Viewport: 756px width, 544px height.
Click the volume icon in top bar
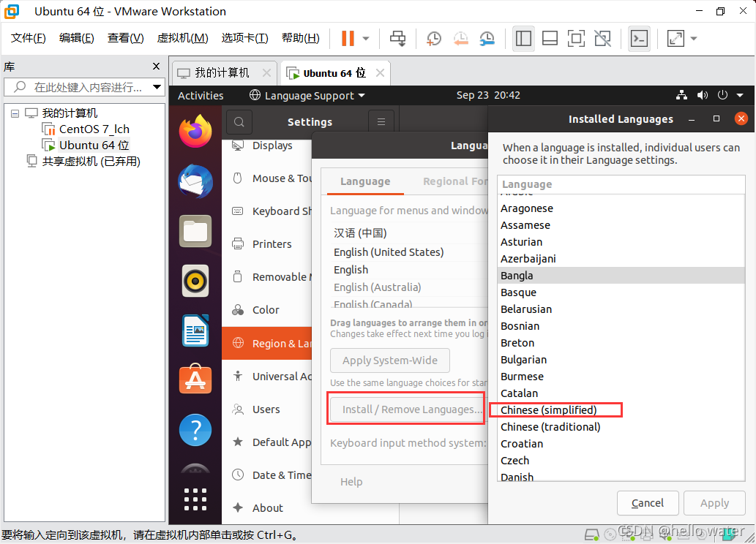pyautogui.click(x=703, y=95)
